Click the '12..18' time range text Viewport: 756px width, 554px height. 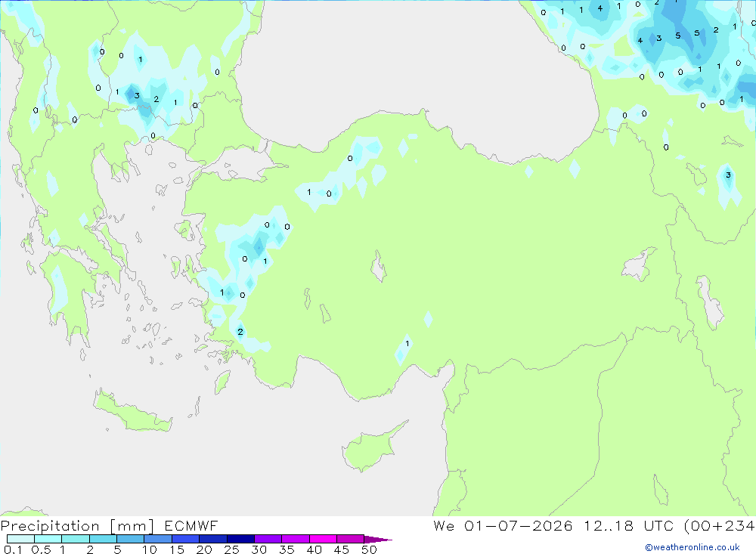[x=609, y=526]
